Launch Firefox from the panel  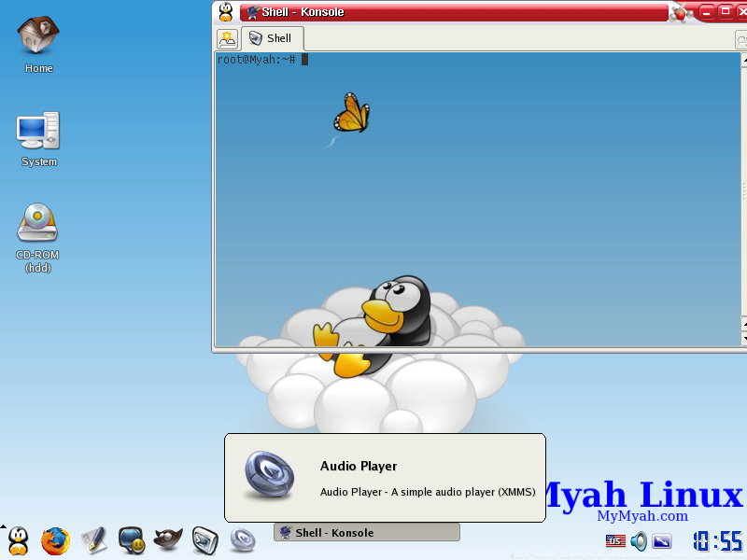[55, 541]
